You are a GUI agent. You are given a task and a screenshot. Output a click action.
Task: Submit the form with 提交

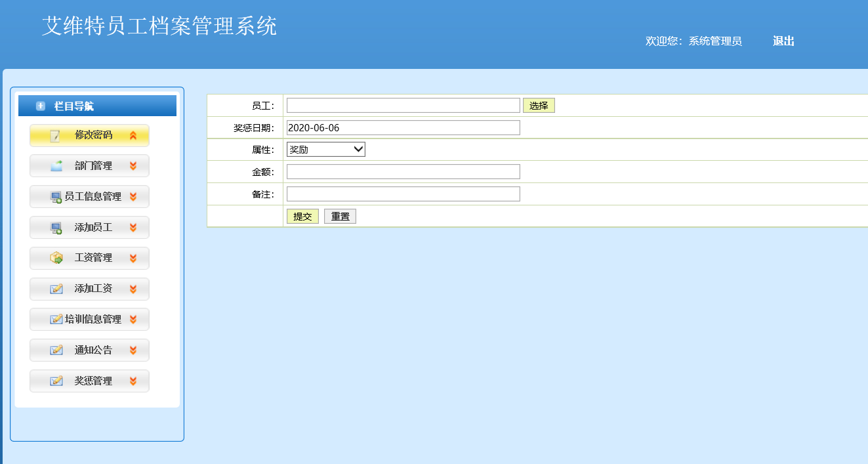302,217
